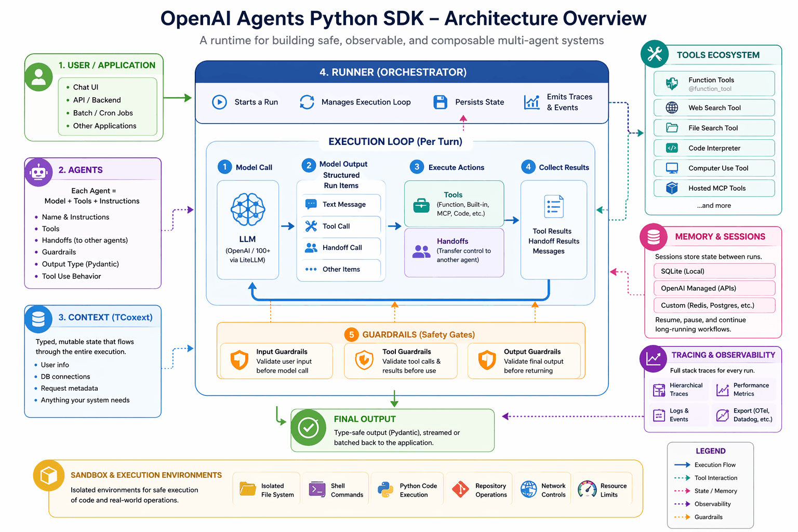This screenshot has width=798, height=532.
Task: Select the Repository Operations icon
Action: click(x=459, y=489)
